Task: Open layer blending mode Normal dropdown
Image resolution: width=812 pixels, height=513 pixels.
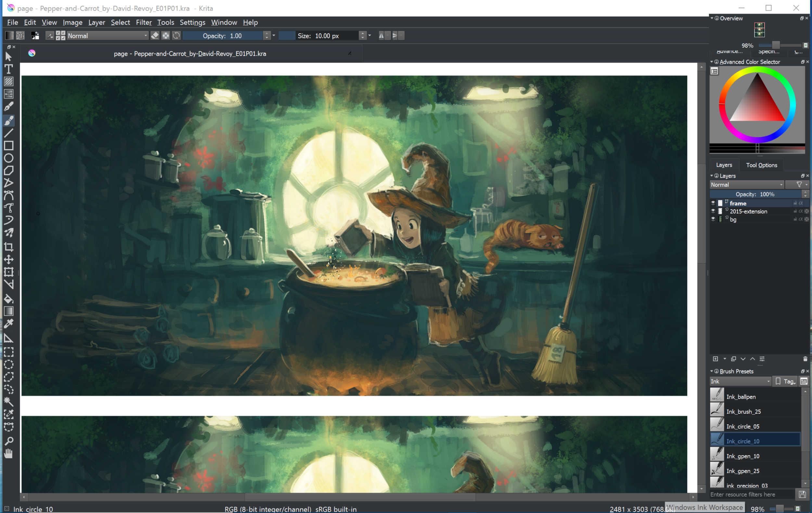Action: (x=747, y=185)
